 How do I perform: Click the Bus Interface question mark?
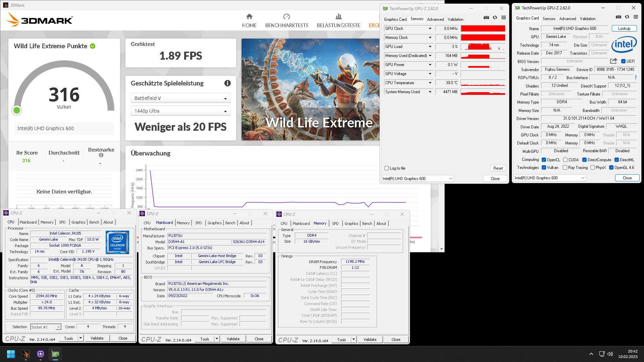635,77
